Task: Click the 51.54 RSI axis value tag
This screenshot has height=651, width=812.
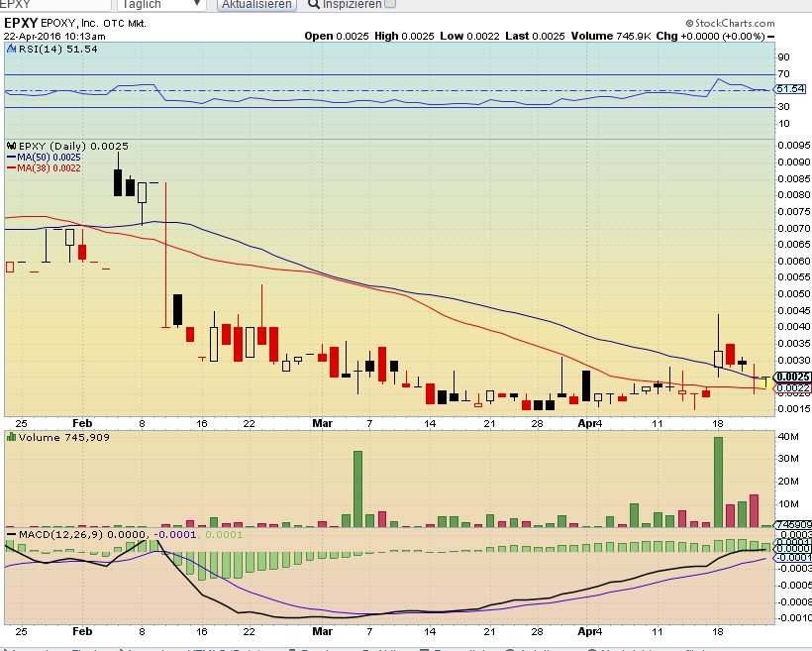Action: [790, 89]
